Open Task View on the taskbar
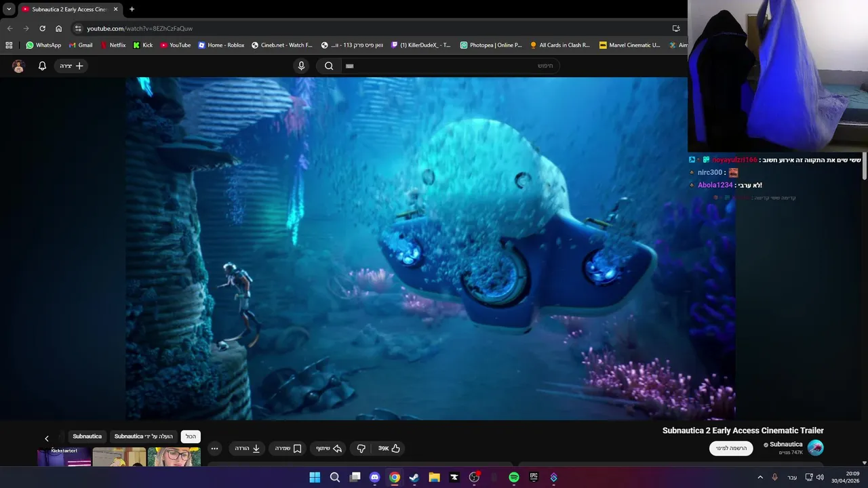This screenshot has height=488, width=868. [355, 477]
